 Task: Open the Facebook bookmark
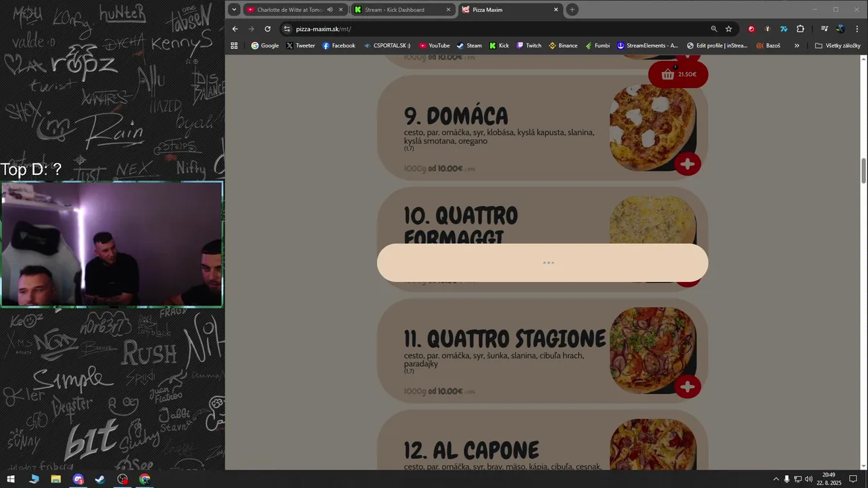[x=338, y=45]
